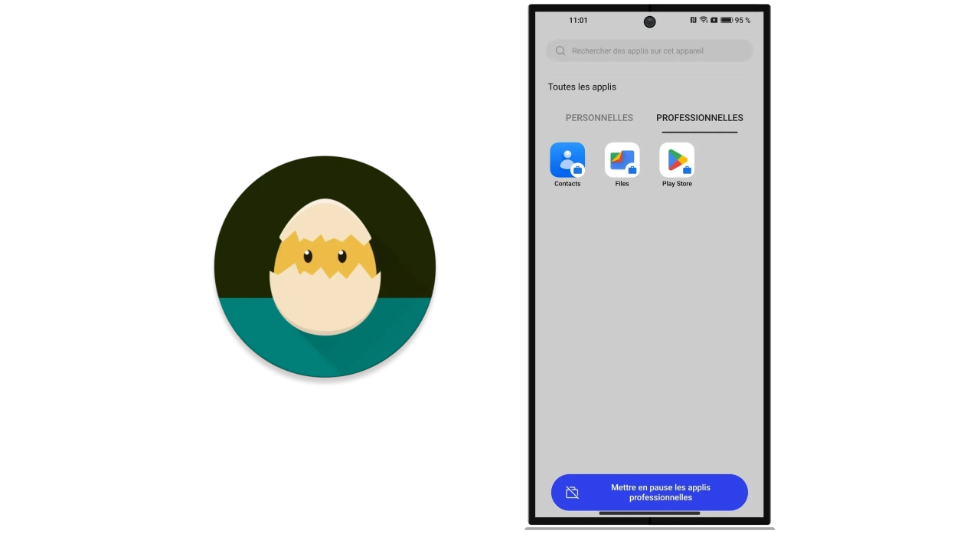Screen dimensions: 980x534
Task: Tap the bottom navigation gesture handle
Action: click(649, 513)
